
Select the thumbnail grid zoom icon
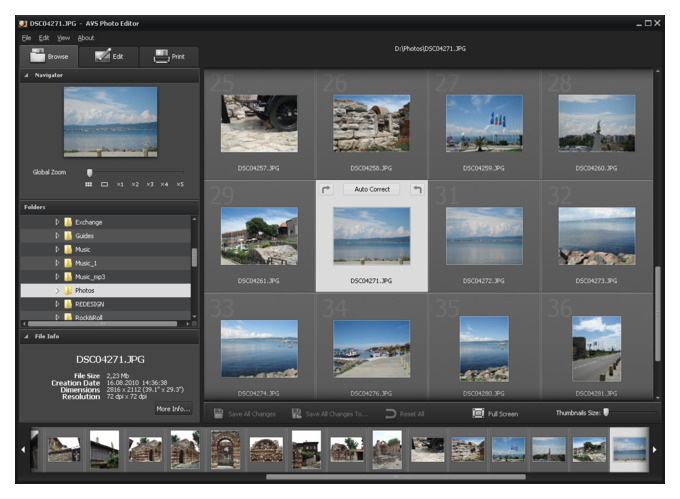88,184
